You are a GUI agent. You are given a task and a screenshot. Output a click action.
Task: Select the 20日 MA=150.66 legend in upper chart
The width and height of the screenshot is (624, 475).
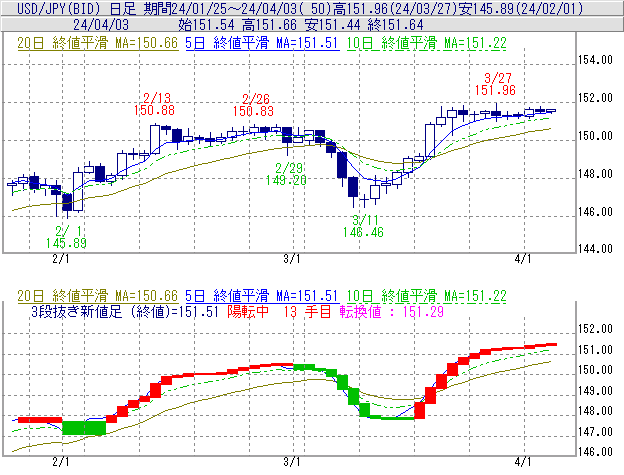(98, 43)
